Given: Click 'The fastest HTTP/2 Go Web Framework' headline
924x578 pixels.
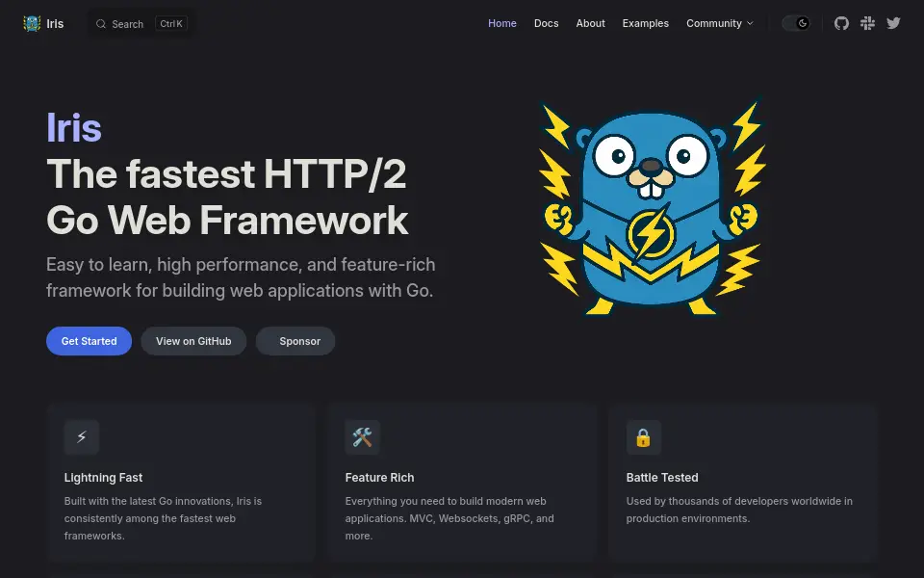Looking at the screenshot, I should point(227,197).
